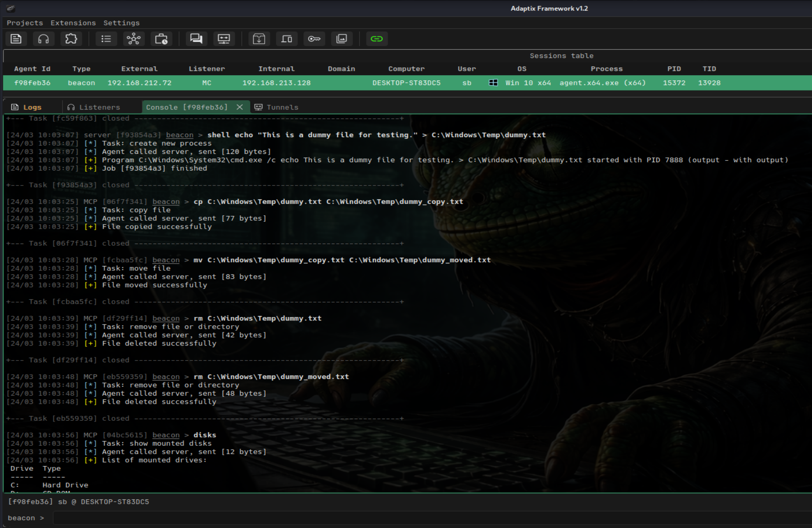Click computer name DESKTOP-ST83DC5 cell

point(406,83)
